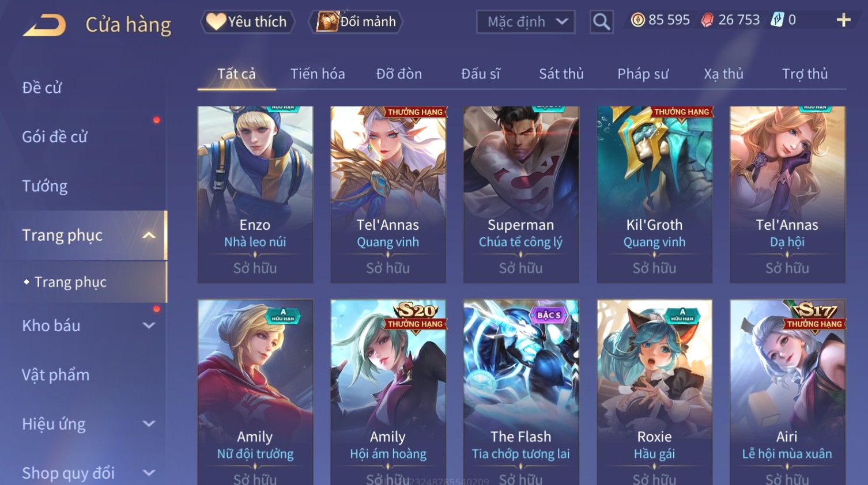Expand the Kho báu sidebar section
The image size is (868, 485).
coord(149,325)
